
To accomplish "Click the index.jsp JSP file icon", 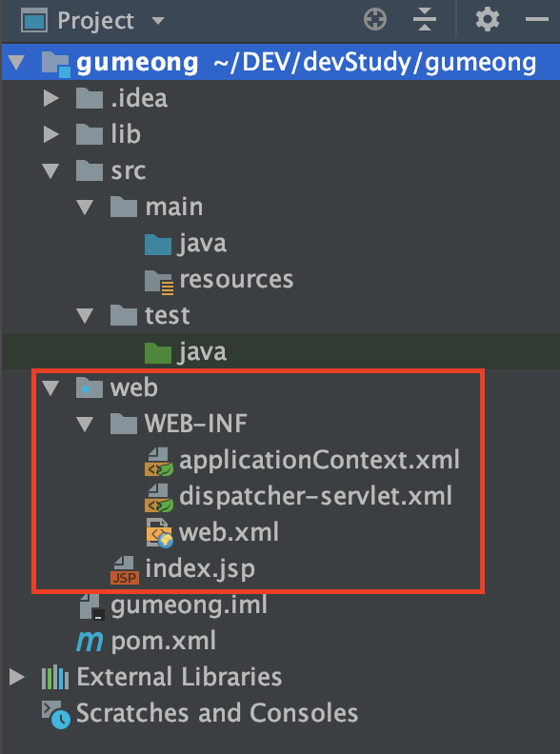I will pos(125,569).
